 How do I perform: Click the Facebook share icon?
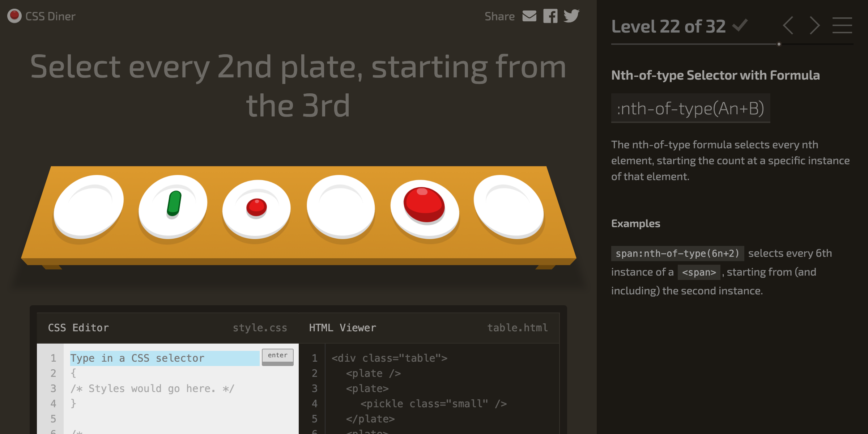tap(550, 15)
